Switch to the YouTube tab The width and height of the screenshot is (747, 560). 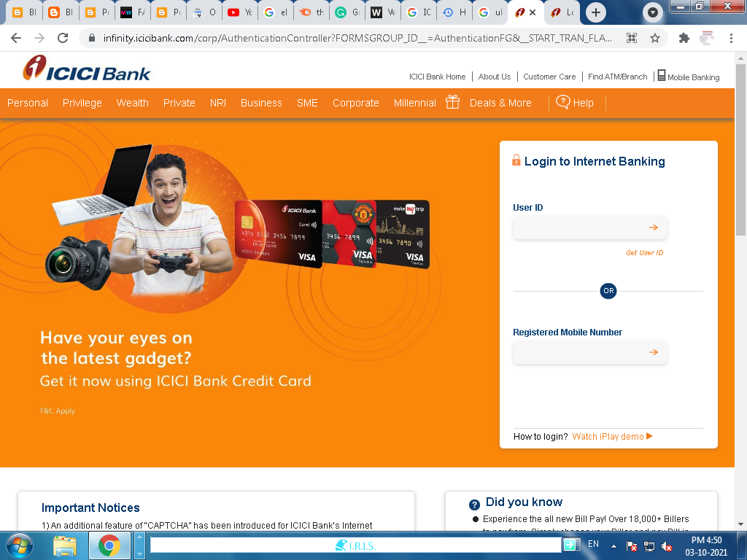click(x=239, y=12)
